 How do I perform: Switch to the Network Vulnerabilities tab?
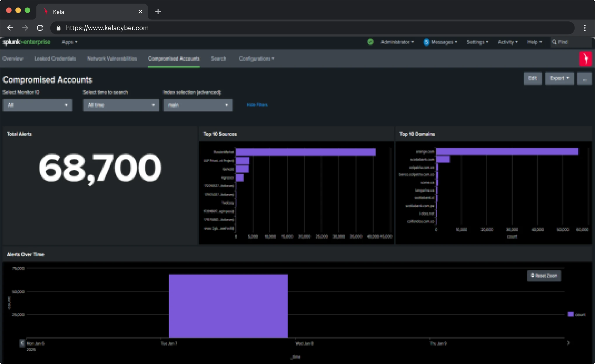[112, 59]
